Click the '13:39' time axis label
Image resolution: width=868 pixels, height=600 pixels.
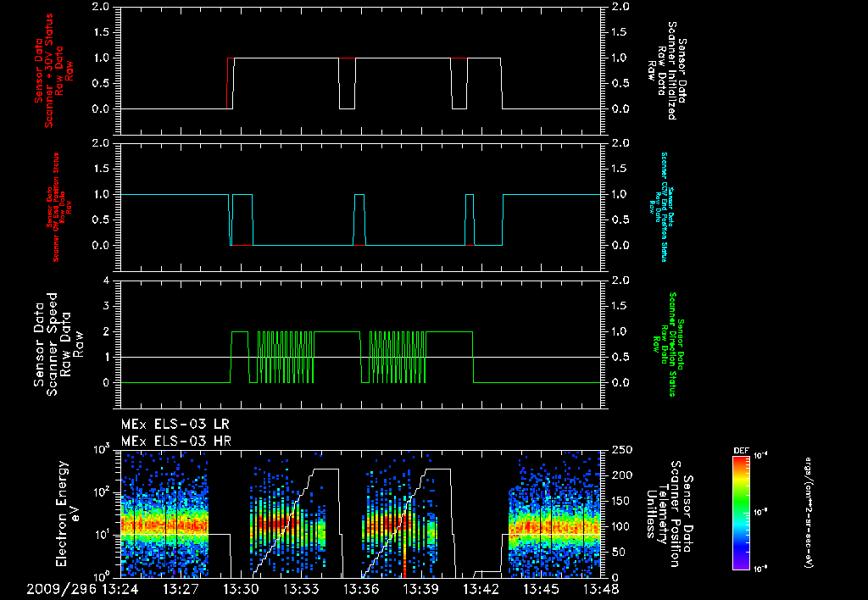click(x=420, y=590)
